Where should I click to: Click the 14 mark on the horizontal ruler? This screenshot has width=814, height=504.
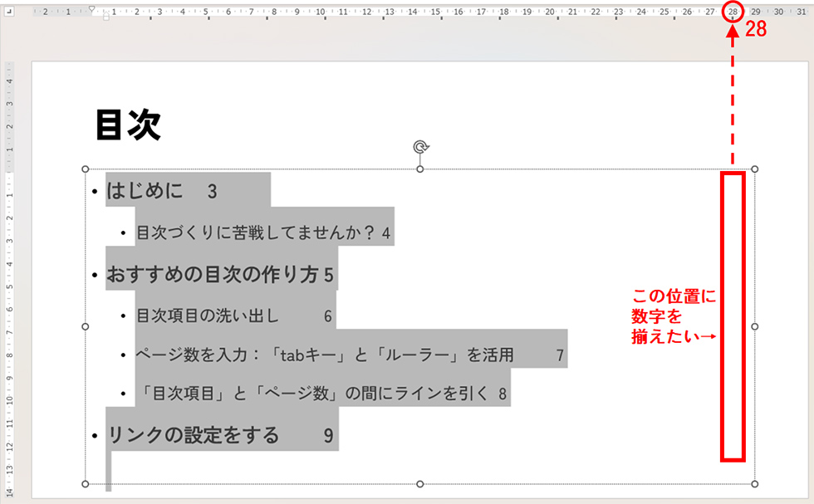point(412,12)
